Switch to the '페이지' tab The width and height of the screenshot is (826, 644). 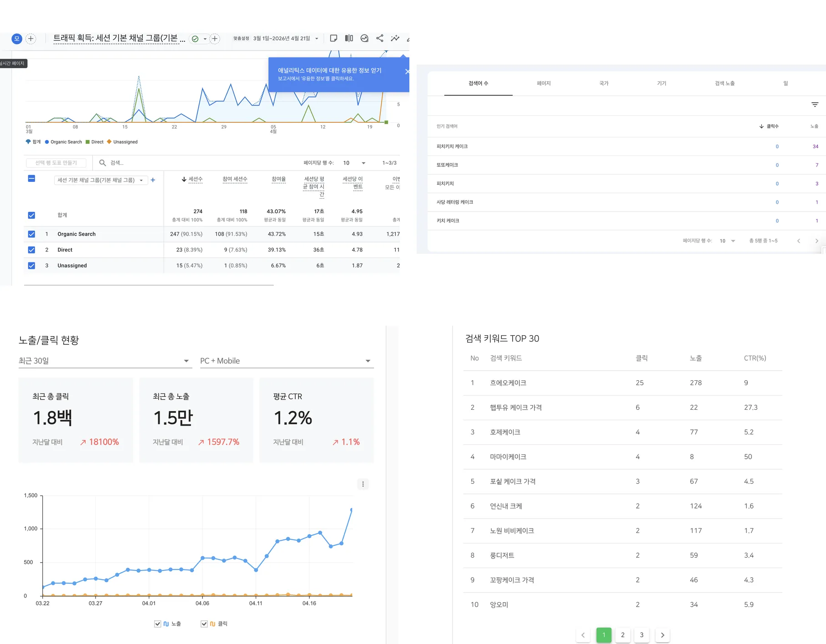point(544,83)
